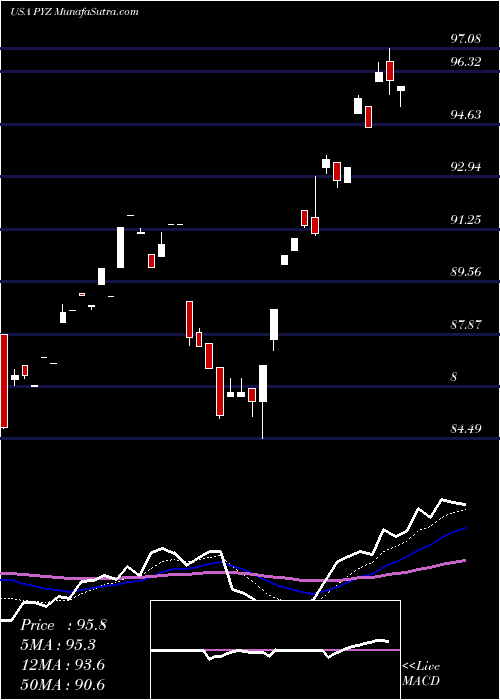Click the 84.49 price level label
Viewport: 500px width, 700px height.
coord(466,429)
